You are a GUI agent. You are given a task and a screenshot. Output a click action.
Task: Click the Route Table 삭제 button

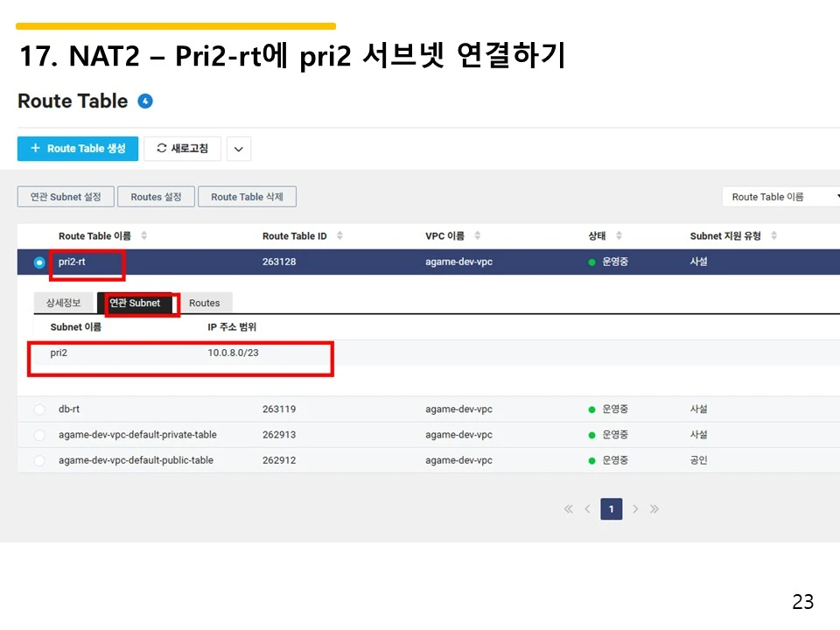[247, 196]
